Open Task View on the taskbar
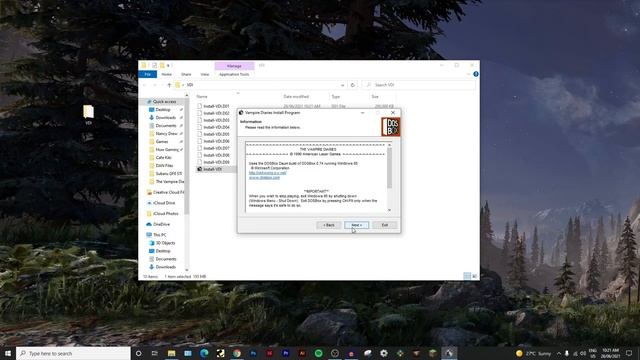The image size is (640, 360). click(155, 353)
